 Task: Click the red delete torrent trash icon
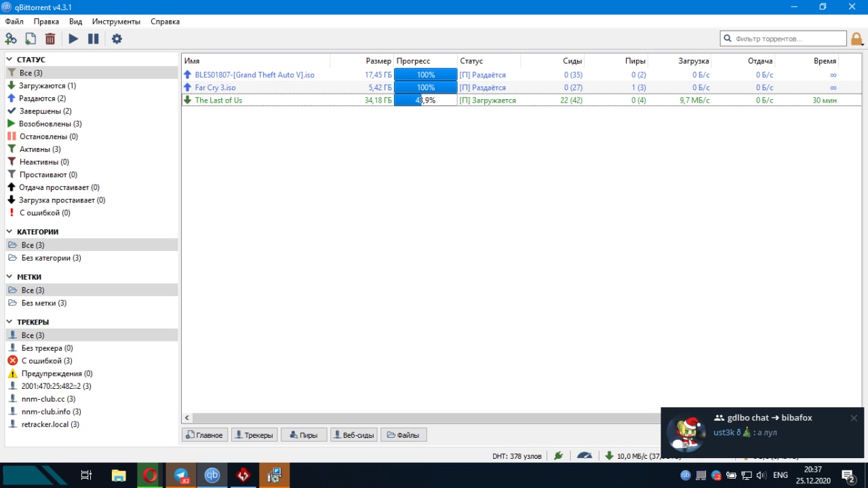click(x=50, y=39)
